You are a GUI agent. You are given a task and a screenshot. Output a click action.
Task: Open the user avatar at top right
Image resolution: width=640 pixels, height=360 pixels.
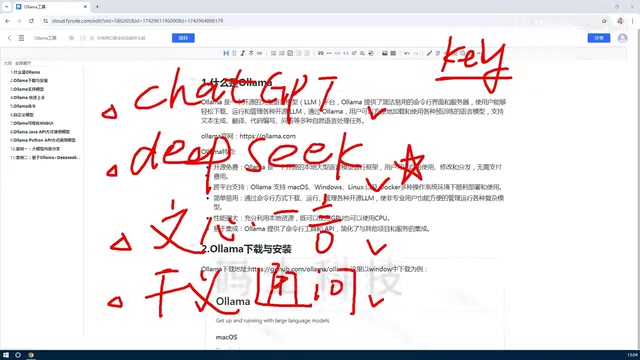tap(622, 38)
